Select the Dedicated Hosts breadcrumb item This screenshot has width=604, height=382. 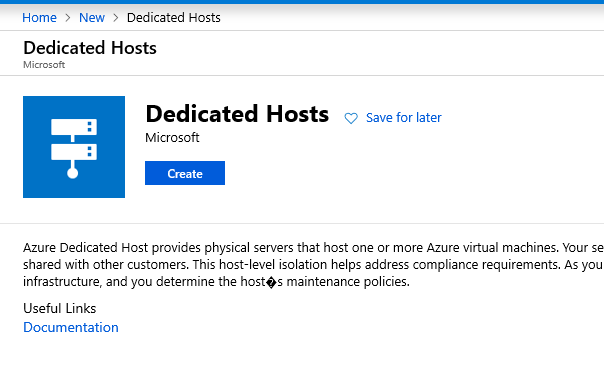coord(174,18)
